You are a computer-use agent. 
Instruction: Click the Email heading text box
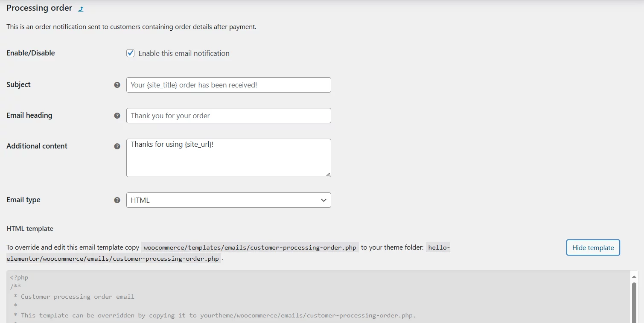228,116
